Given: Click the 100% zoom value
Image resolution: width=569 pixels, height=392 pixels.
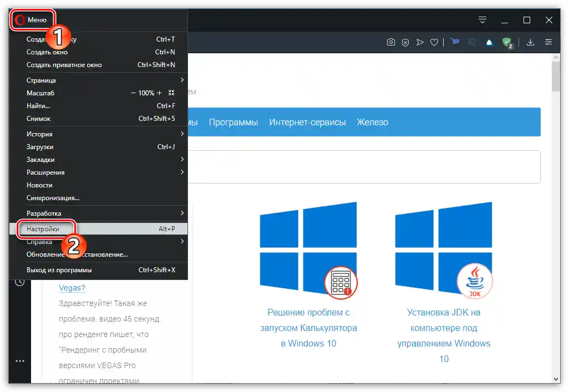Looking at the screenshot, I should click(146, 93).
